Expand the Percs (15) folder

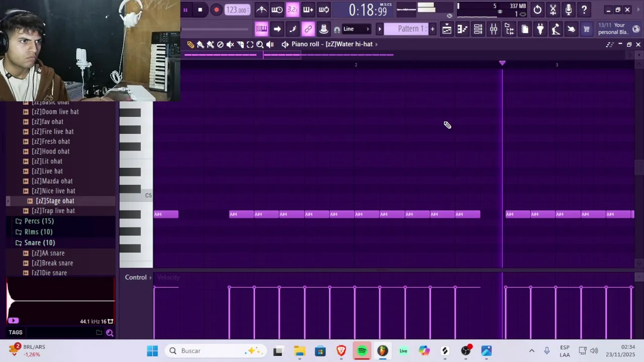(x=39, y=221)
